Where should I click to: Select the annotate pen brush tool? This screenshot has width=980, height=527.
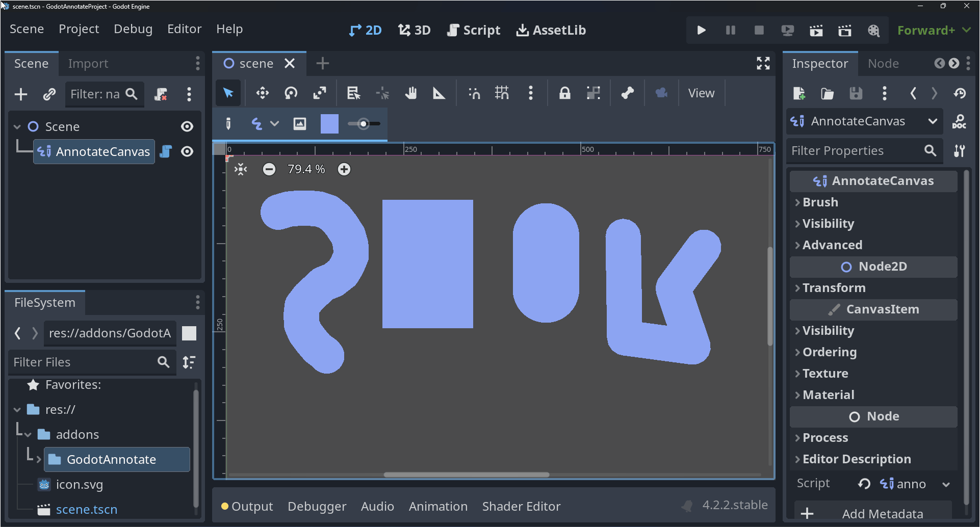coord(228,124)
